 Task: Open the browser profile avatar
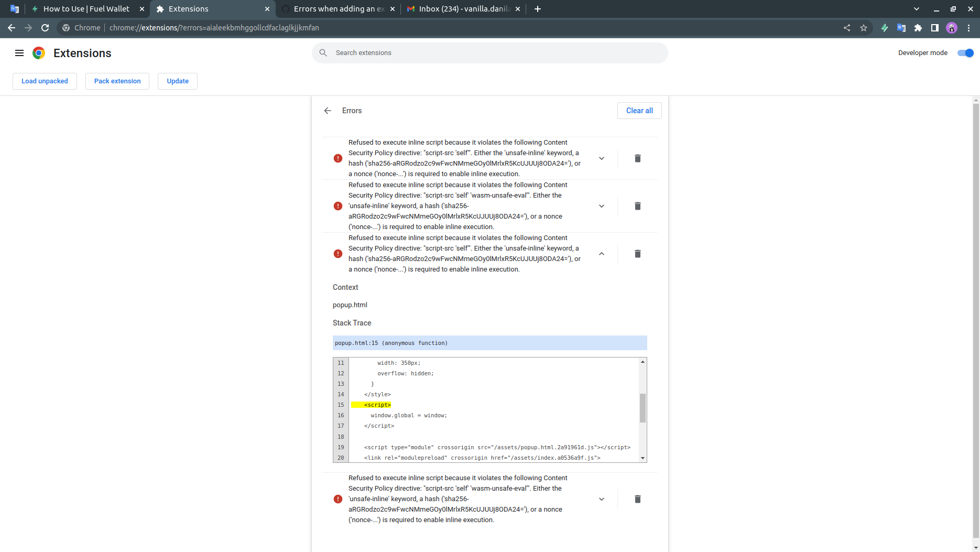(951, 28)
